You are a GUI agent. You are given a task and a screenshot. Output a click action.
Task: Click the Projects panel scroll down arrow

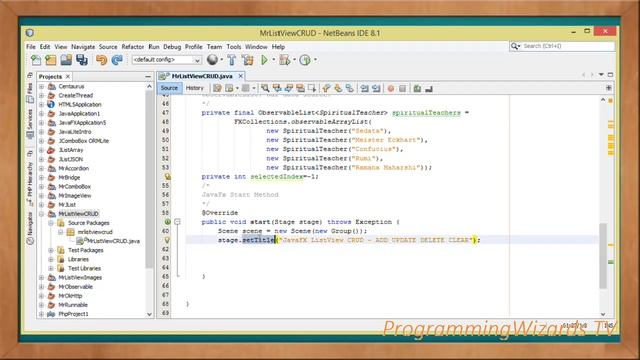(x=149, y=314)
